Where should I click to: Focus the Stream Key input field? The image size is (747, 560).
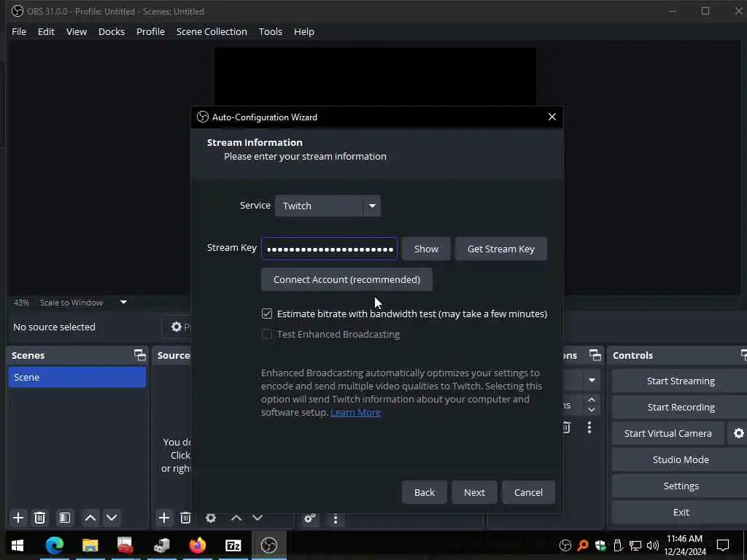tap(329, 249)
